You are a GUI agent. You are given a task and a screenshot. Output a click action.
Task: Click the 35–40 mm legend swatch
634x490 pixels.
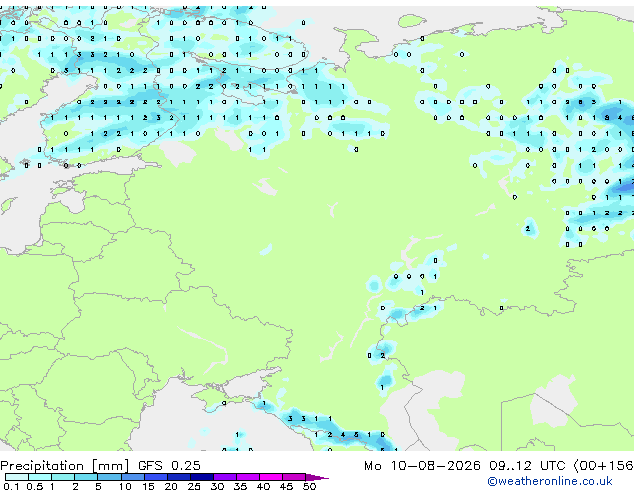[248, 477]
